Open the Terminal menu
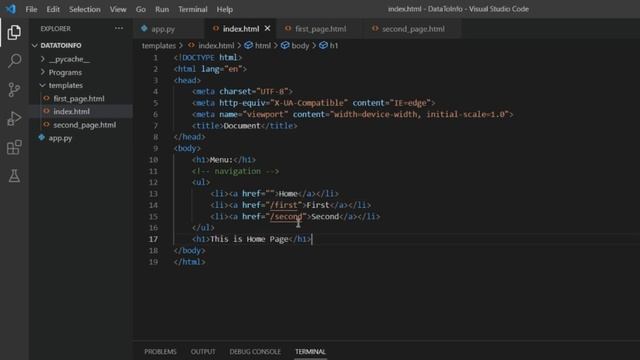Image resolution: width=640 pixels, height=360 pixels. coord(193,9)
